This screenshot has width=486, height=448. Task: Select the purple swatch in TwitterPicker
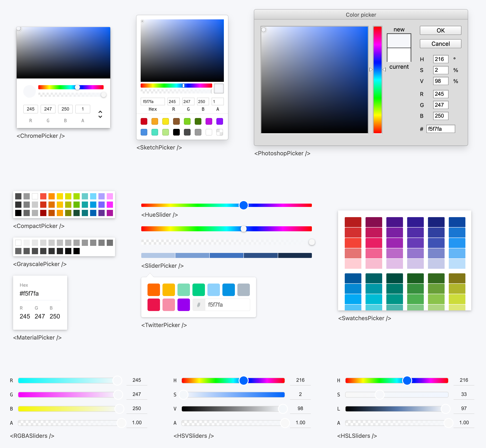coord(184,305)
